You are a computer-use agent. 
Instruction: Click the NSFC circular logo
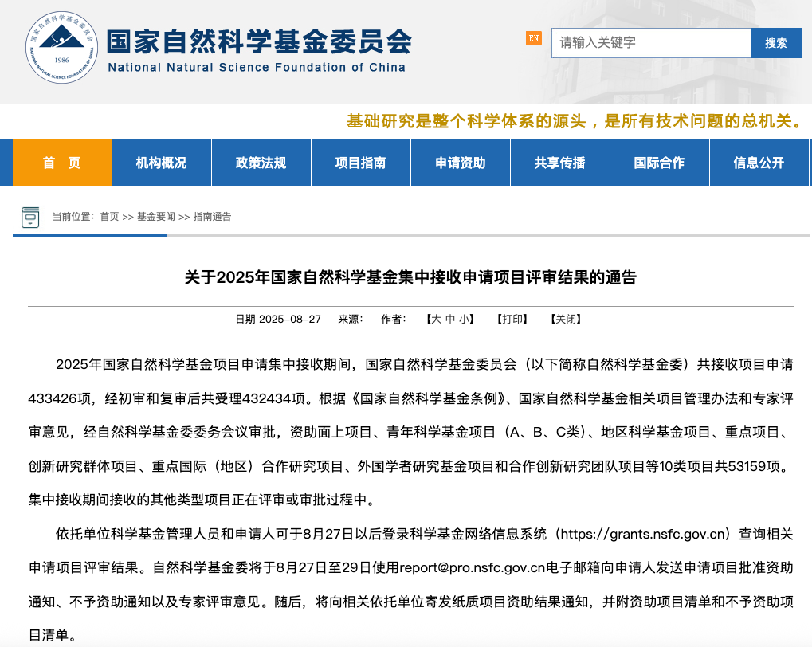pos(61,48)
